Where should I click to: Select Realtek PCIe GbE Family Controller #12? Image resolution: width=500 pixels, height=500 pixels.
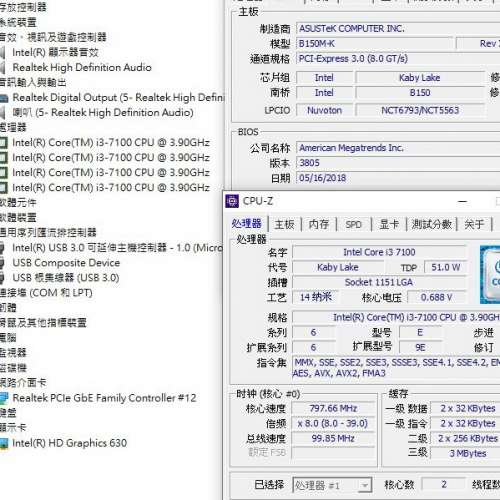coord(104,398)
